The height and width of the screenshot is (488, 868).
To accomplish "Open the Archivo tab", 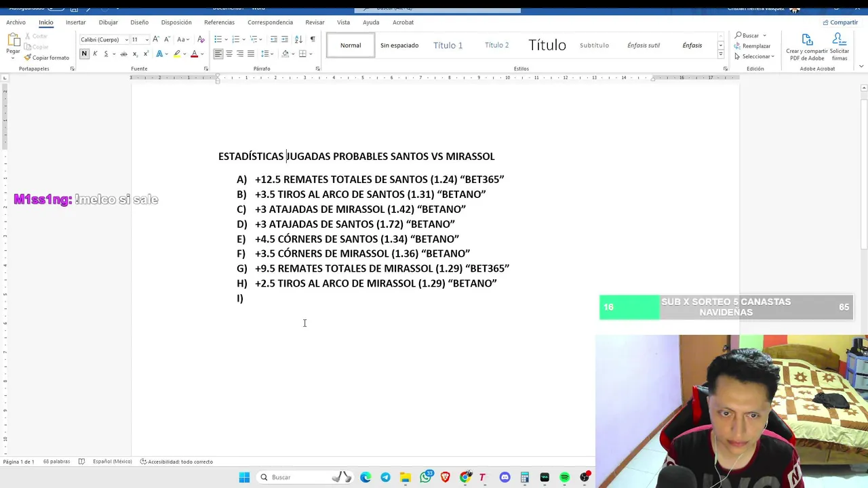I will (16, 22).
